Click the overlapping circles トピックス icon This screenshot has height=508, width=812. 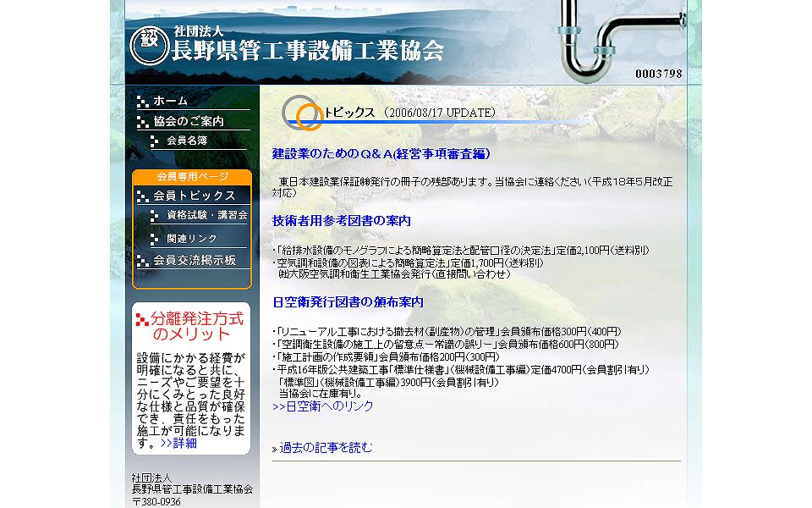[303, 113]
